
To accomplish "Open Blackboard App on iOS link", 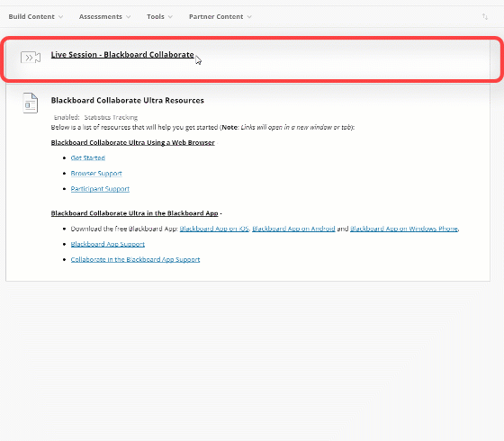I will (x=214, y=229).
